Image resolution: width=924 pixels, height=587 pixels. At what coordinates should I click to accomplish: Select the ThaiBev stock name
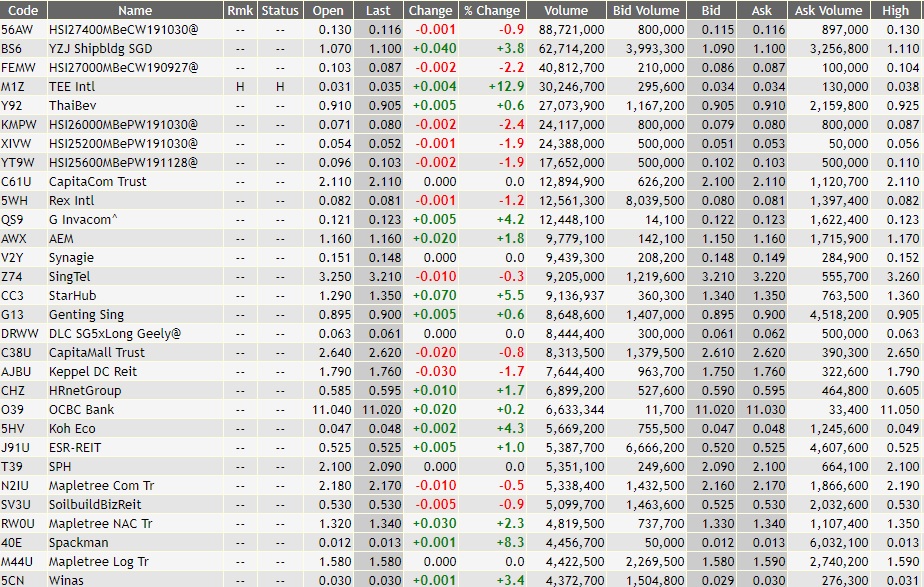pyautogui.click(x=72, y=105)
